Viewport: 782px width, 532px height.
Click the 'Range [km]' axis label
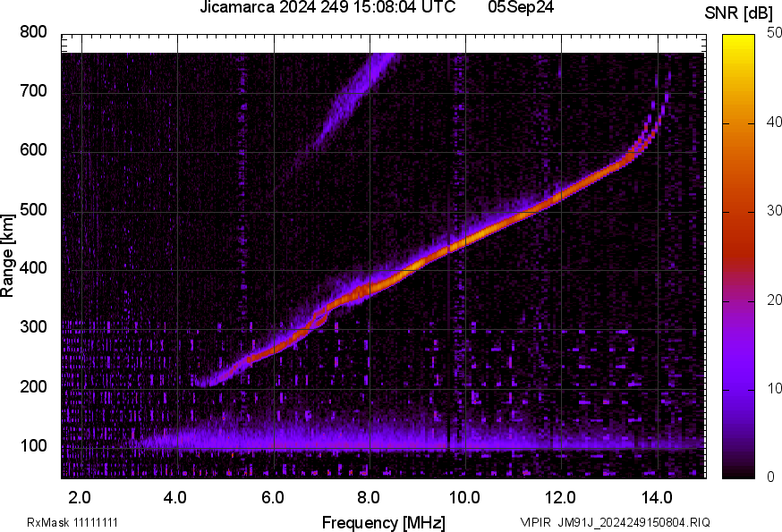[x=7, y=256]
